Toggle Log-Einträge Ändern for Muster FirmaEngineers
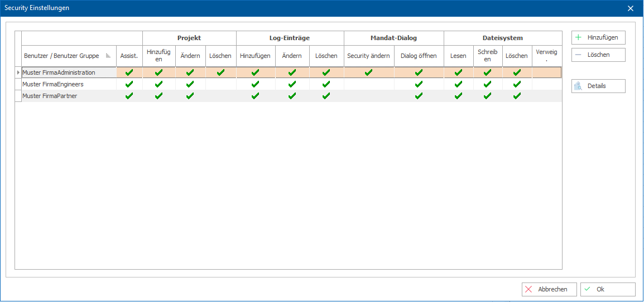Viewport: 644px width, 302px height. [x=292, y=84]
